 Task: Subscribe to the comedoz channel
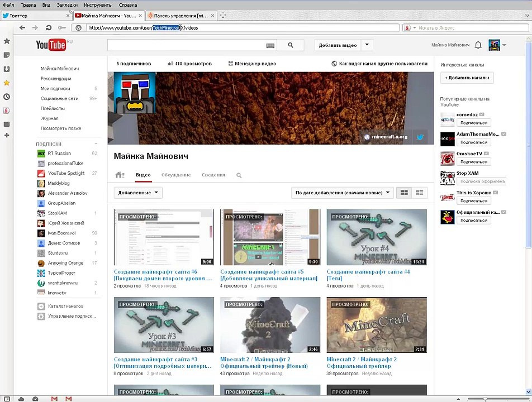473,122
